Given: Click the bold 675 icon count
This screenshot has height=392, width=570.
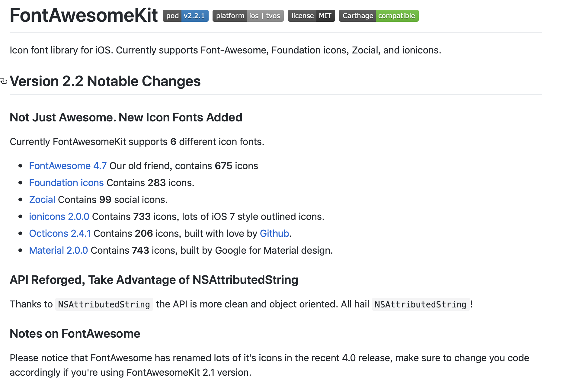Looking at the screenshot, I should (223, 166).
